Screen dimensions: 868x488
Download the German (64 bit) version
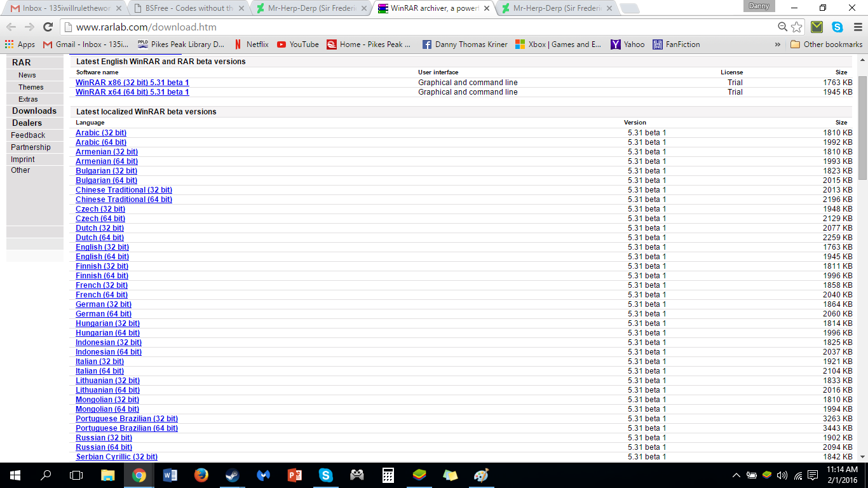coord(104,314)
